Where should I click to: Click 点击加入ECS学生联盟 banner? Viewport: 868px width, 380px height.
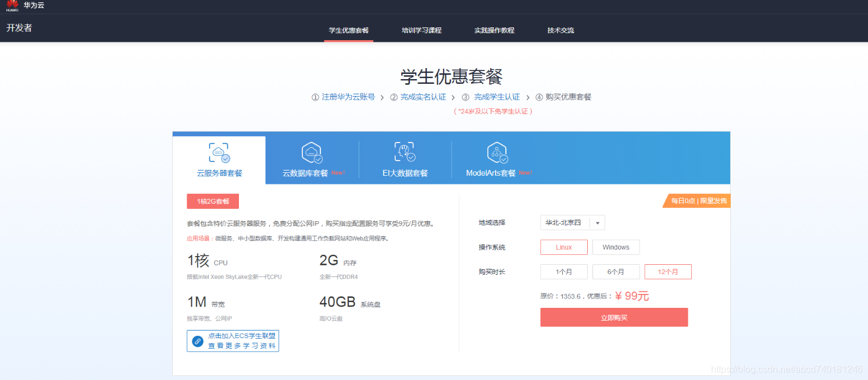233,341
